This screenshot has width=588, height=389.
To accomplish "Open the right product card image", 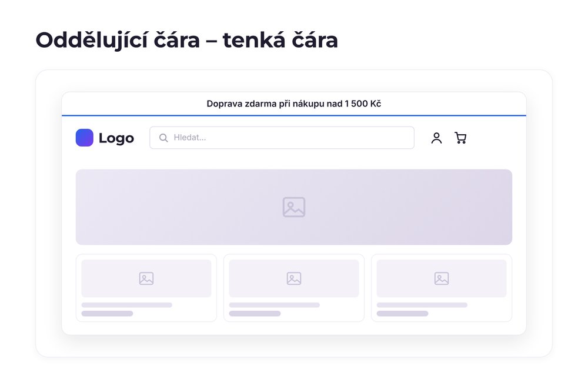I will tap(442, 278).
